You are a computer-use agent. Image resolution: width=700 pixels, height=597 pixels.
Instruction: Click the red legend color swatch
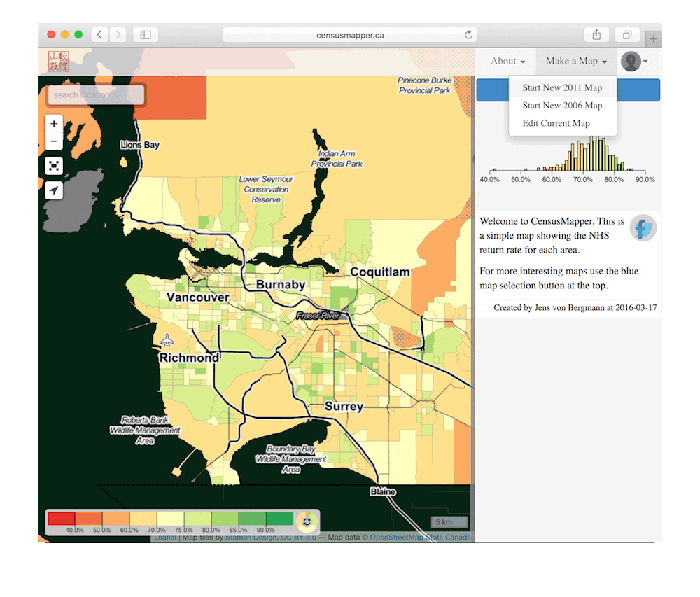[x=62, y=519]
